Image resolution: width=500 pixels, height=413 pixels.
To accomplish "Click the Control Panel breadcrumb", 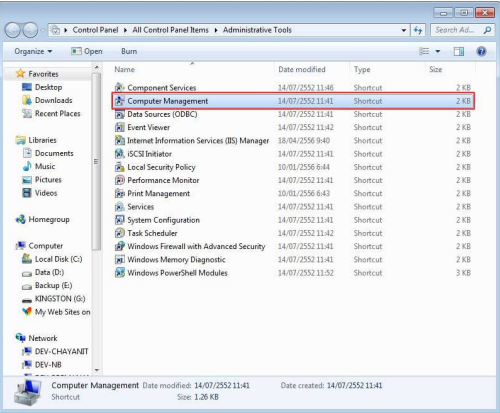I will (95, 30).
